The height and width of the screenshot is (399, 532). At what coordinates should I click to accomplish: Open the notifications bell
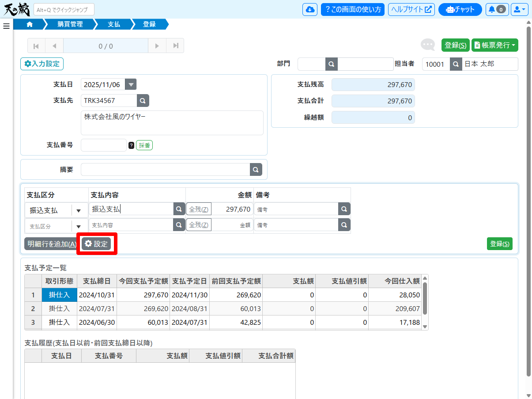tap(497, 10)
